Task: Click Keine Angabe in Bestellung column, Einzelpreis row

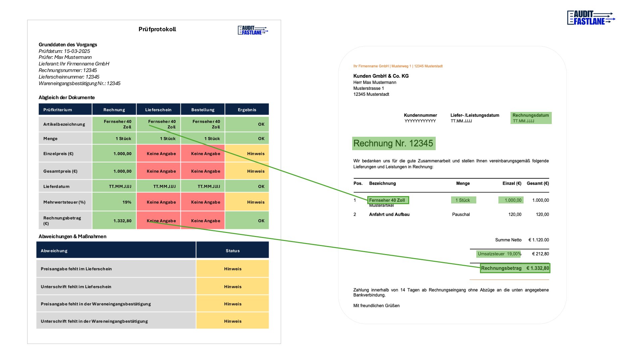Action: 203,154
